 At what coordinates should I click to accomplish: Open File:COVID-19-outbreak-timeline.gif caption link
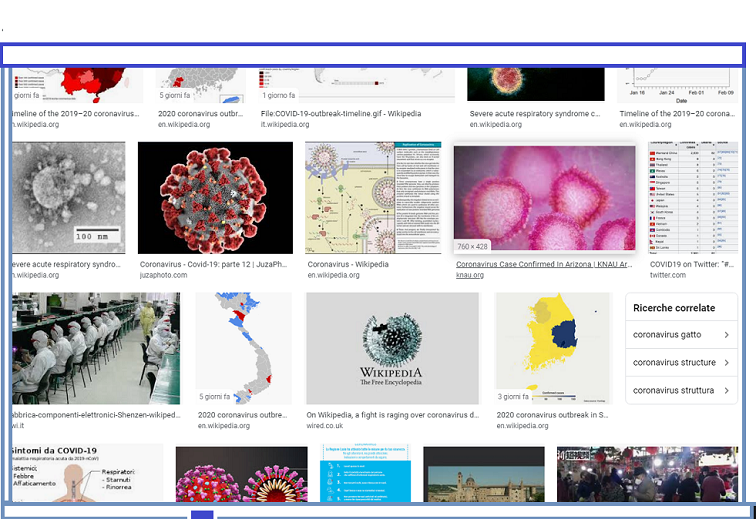coord(341,113)
